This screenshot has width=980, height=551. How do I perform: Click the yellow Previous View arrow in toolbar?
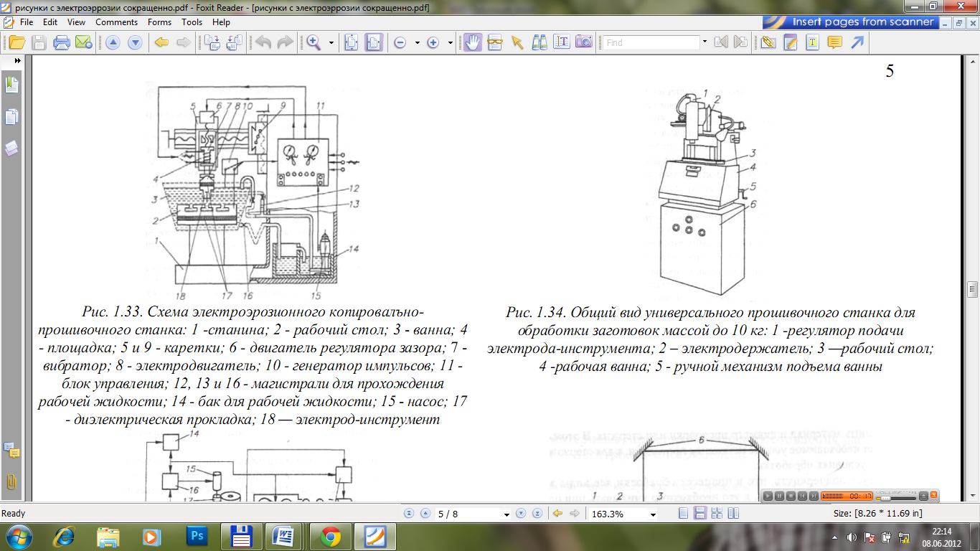point(161,42)
